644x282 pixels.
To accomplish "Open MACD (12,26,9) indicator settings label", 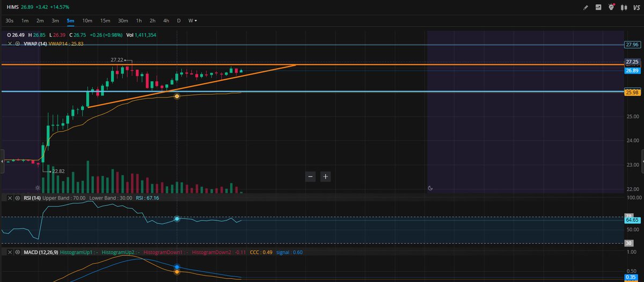I will (41, 251).
